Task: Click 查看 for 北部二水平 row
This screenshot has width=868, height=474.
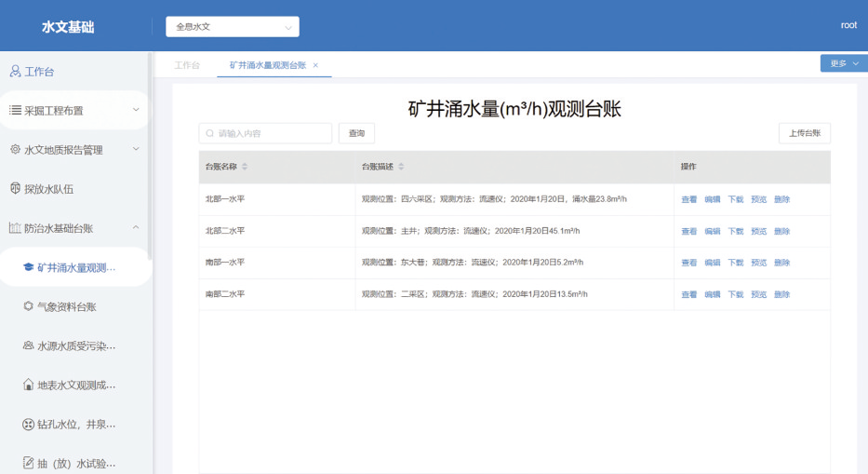Action: [688, 231]
